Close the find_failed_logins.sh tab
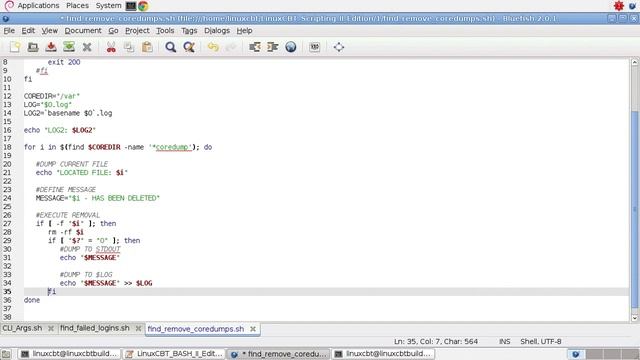The height and width of the screenshot is (360, 640). click(138, 328)
